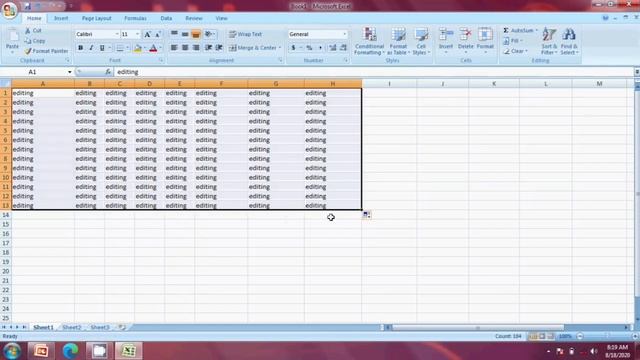The height and width of the screenshot is (360, 640).
Task: Click Increase Indent icon
Action: point(219,48)
